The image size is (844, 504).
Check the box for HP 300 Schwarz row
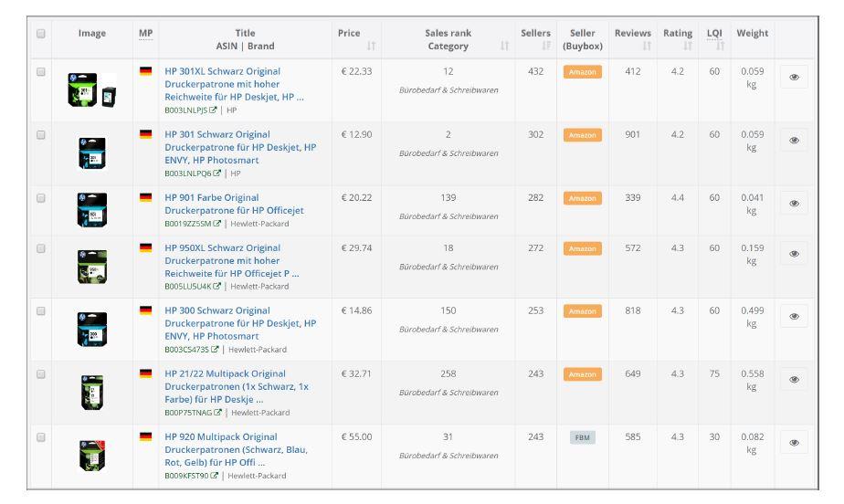[x=41, y=311]
